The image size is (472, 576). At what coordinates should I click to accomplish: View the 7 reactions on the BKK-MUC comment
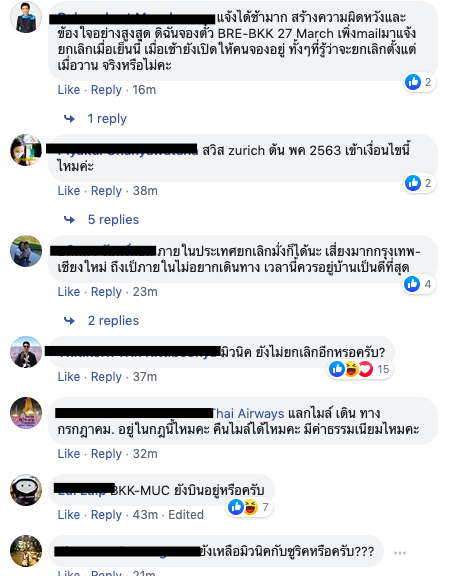(249, 507)
